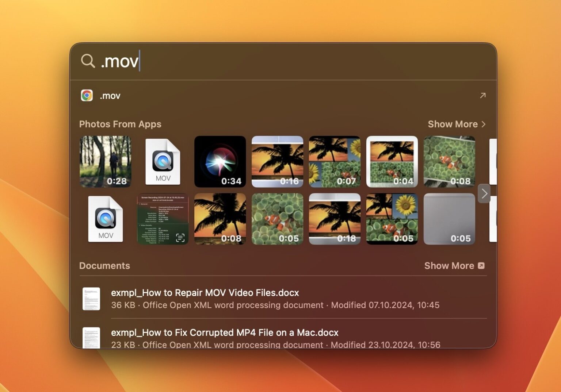The height and width of the screenshot is (392, 561).
Task: Select the palm tree video lasting 0:16
Action: (277, 162)
